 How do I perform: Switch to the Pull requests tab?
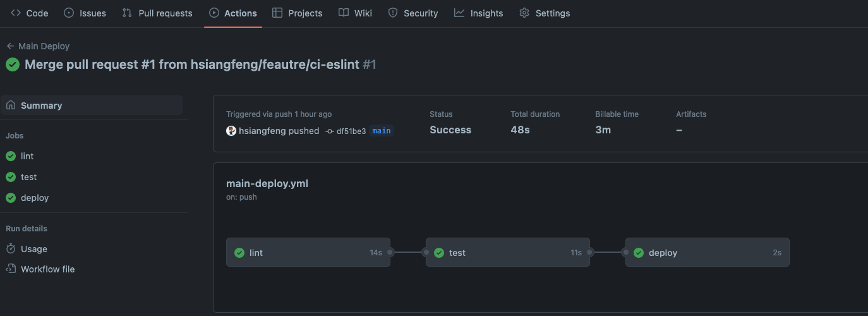(x=157, y=13)
